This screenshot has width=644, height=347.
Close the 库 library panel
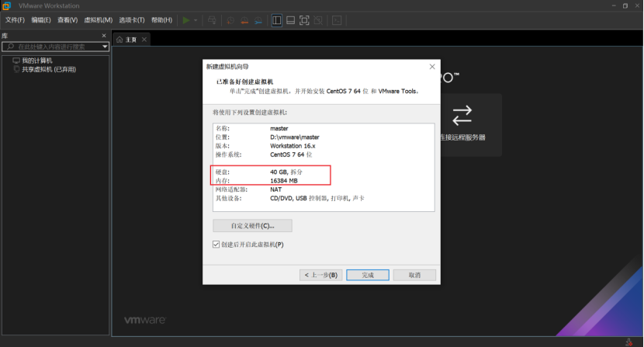click(104, 36)
